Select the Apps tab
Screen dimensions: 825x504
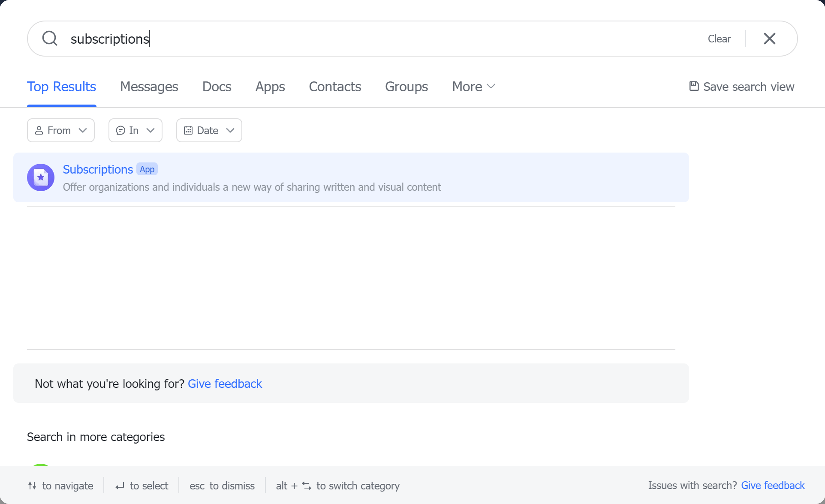[x=270, y=86]
